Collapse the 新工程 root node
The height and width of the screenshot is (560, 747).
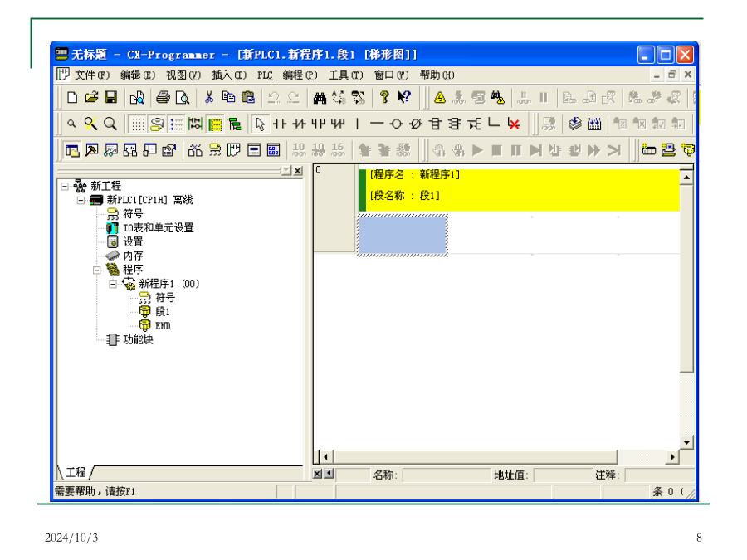(64, 186)
